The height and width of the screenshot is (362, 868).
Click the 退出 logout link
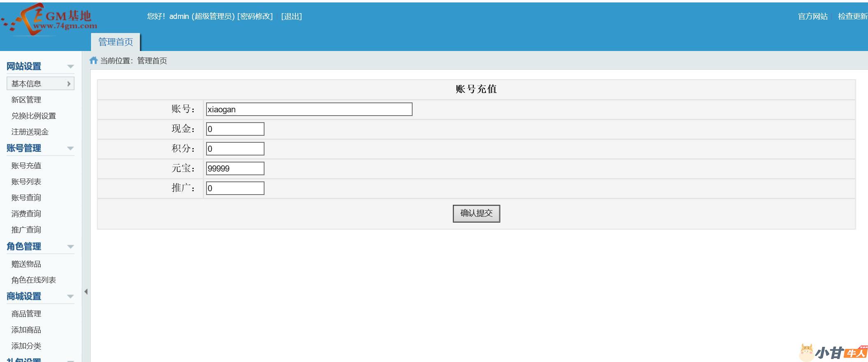click(x=291, y=16)
